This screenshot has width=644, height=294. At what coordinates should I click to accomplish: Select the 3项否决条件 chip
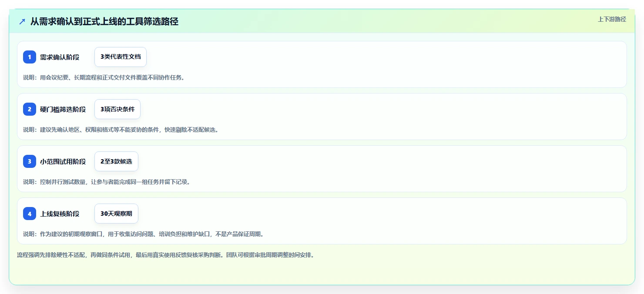pyautogui.click(x=117, y=109)
